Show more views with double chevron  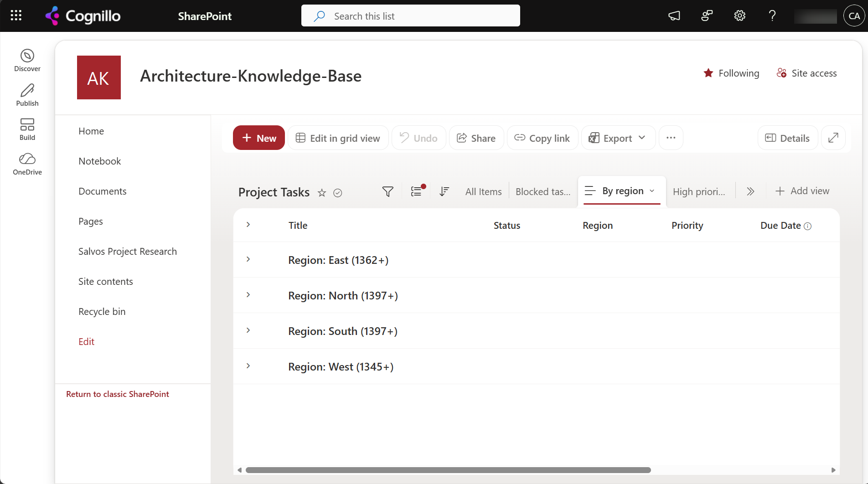click(x=751, y=191)
